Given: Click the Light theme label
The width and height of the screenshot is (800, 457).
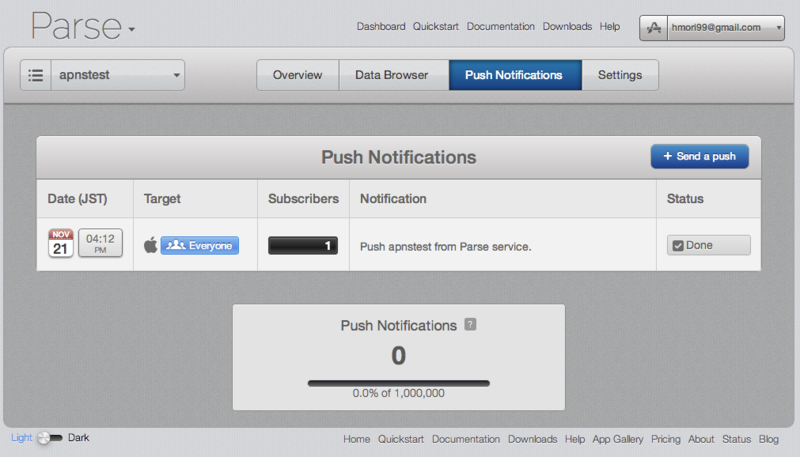Looking at the screenshot, I should pos(21,438).
